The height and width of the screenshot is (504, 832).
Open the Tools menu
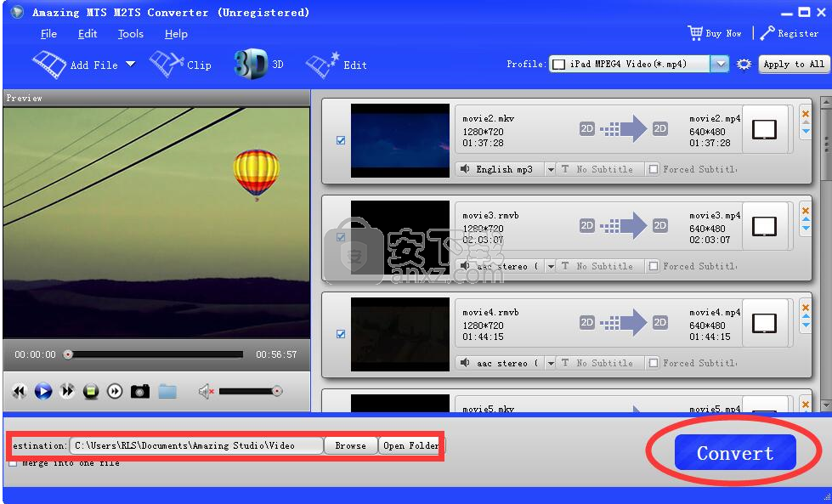pyautogui.click(x=129, y=34)
